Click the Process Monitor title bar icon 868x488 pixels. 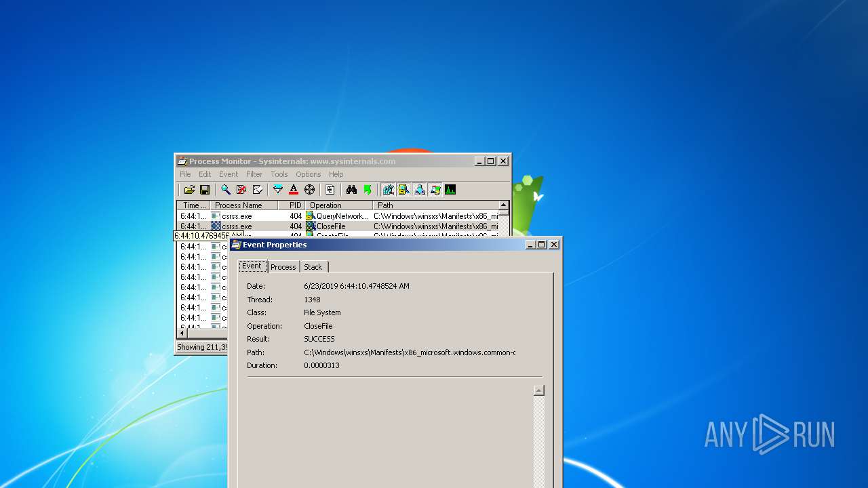pos(182,161)
